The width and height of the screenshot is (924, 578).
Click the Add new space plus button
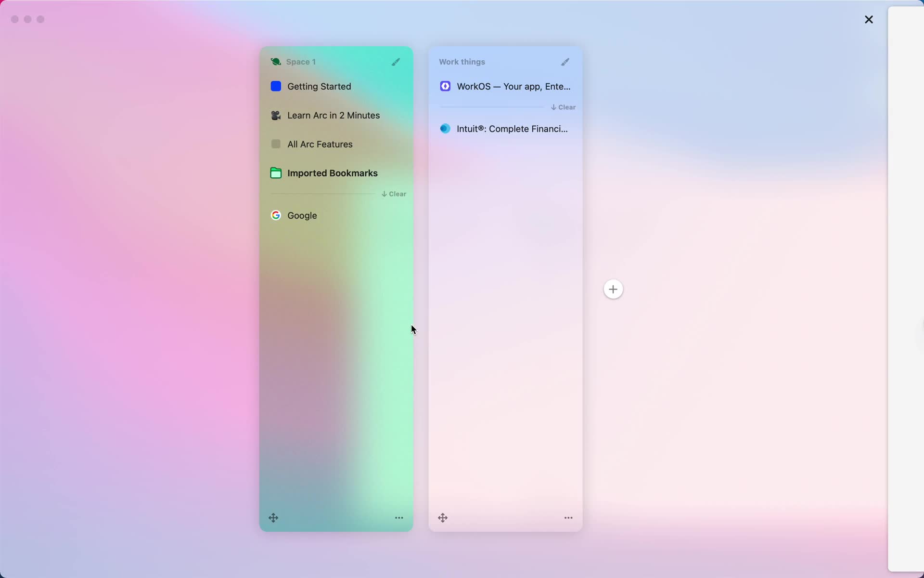pos(613,289)
